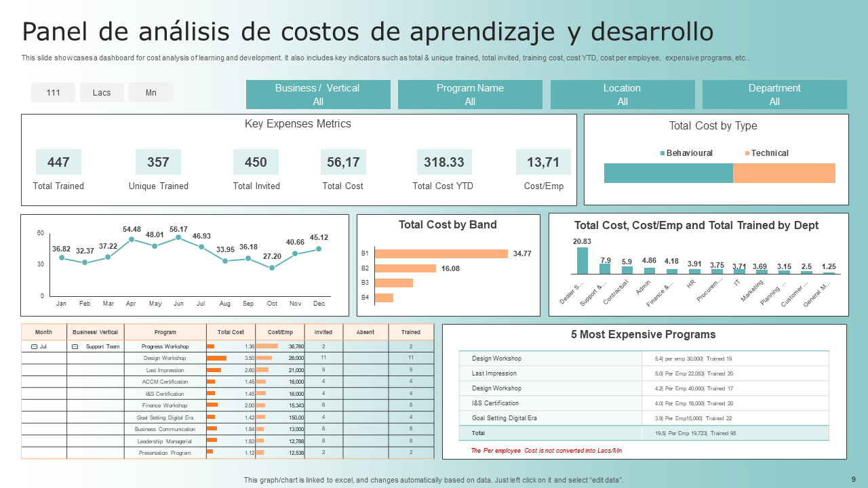
Task: Click the Jun 56.17 data point
Action: (x=178, y=237)
